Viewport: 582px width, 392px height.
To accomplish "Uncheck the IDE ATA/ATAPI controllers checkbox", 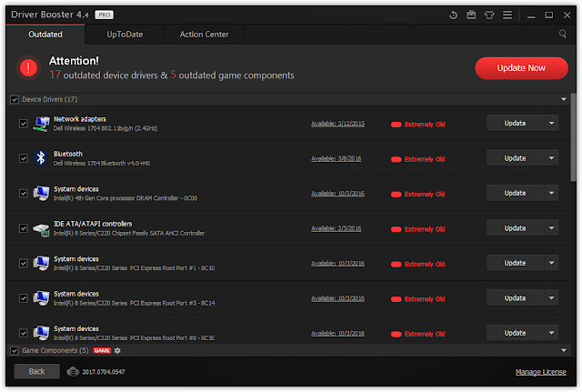I will point(24,228).
